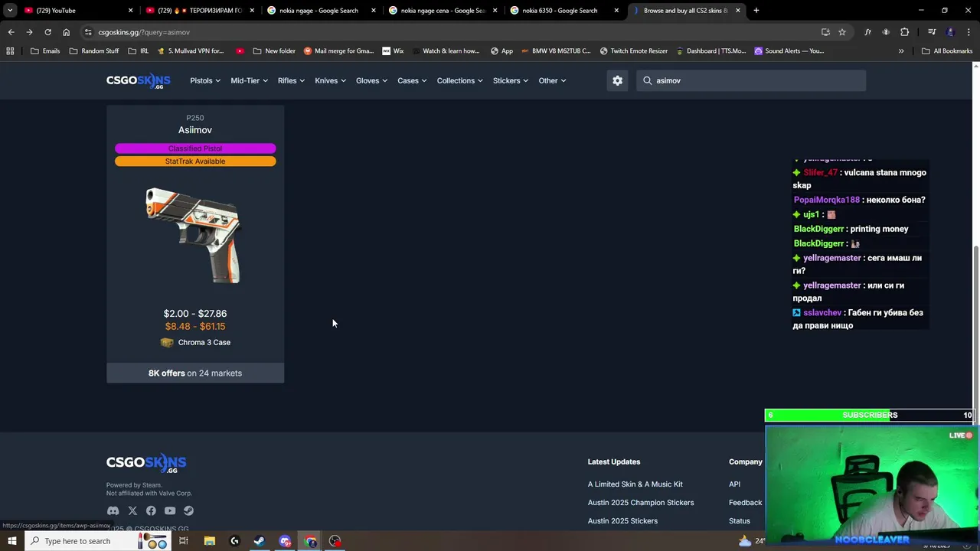Screen dimensions: 980x551
Task: Expand the Mid-Tier dropdown menu
Action: pyautogui.click(x=249, y=80)
